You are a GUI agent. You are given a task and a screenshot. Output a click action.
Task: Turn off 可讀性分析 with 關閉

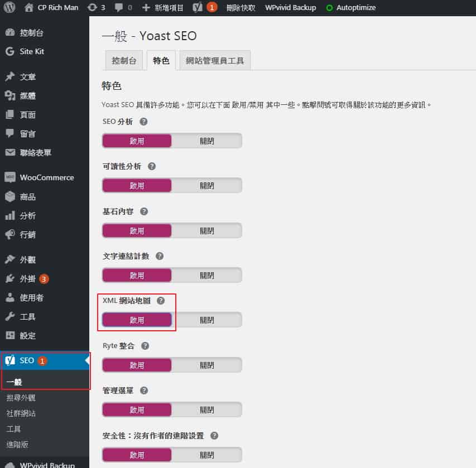pos(206,185)
